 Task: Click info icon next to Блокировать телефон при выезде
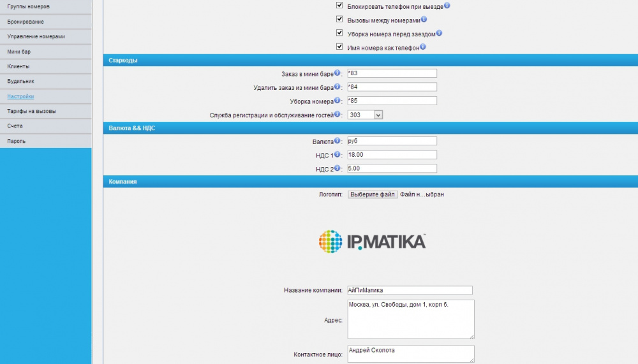[447, 5]
